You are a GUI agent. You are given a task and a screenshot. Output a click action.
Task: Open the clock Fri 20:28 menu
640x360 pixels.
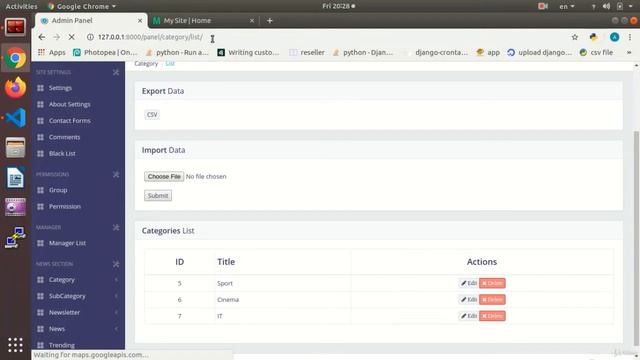coord(338,6)
